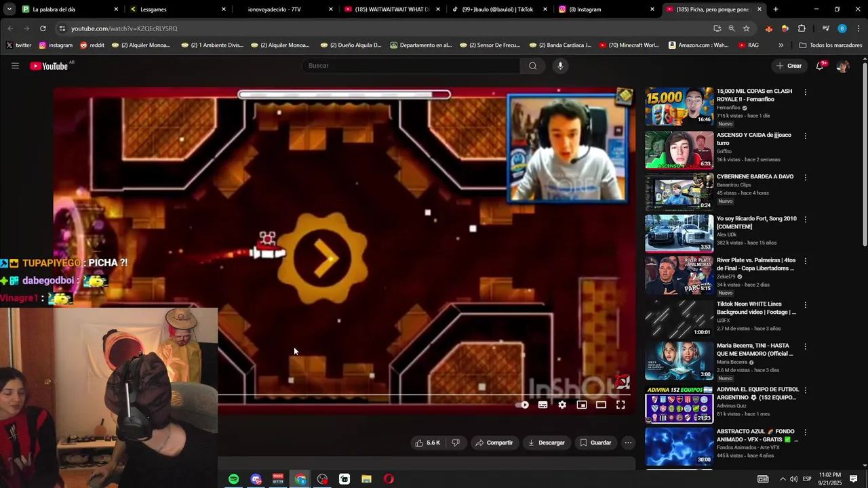Toggle the autoplay switch in the player
Image resolution: width=868 pixels, height=488 pixels.
522,405
